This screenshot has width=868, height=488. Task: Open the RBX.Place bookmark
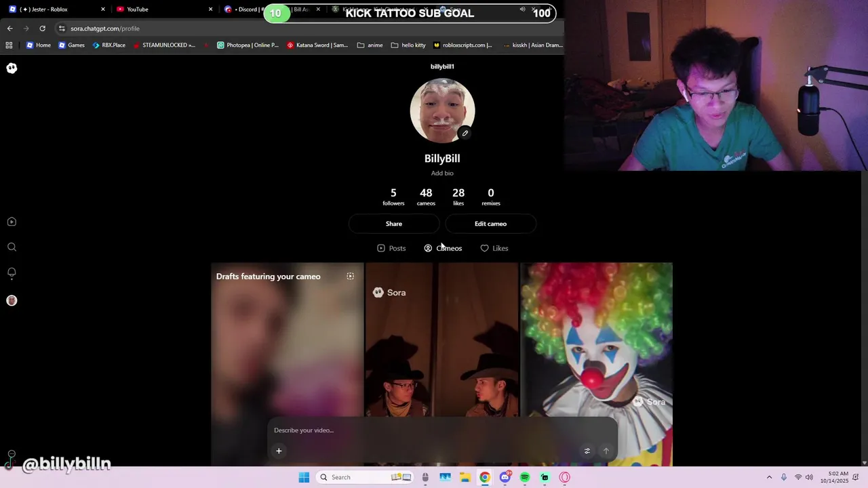click(109, 45)
